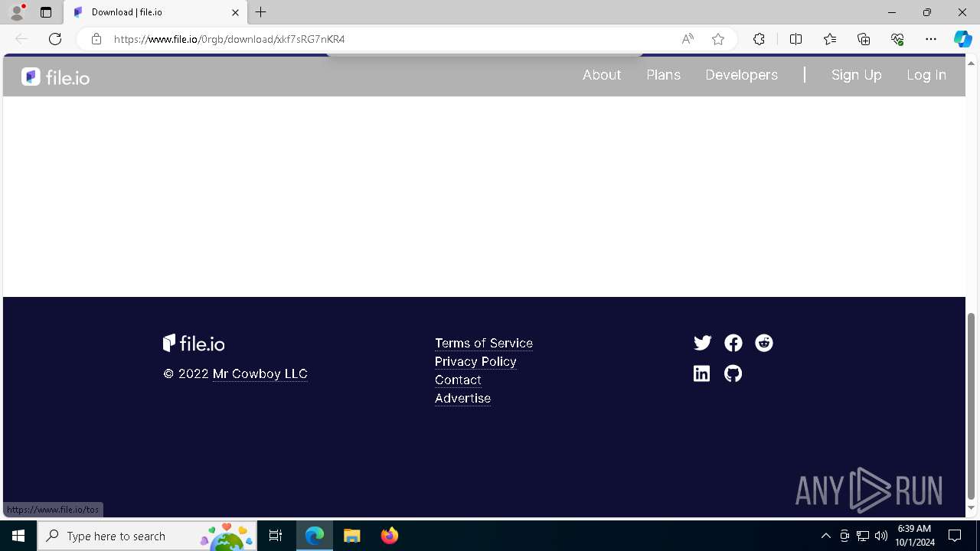Open File Explorer from the taskbar
Image resolution: width=980 pixels, height=551 pixels.
[x=351, y=536]
